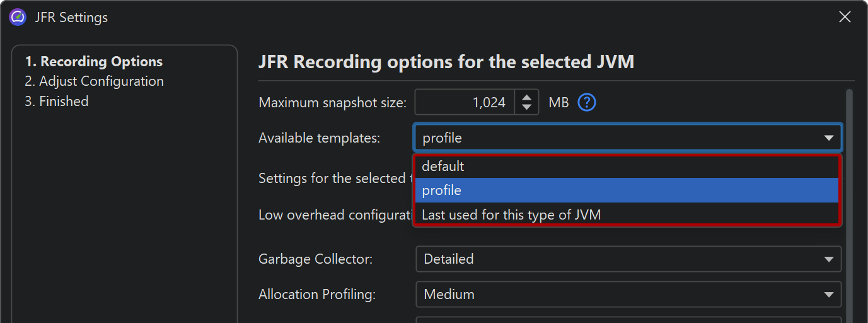This screenshot has height=323, width=868.
Task: Collapse the Available templates dropdown arrow
Action: coord(828,138)
